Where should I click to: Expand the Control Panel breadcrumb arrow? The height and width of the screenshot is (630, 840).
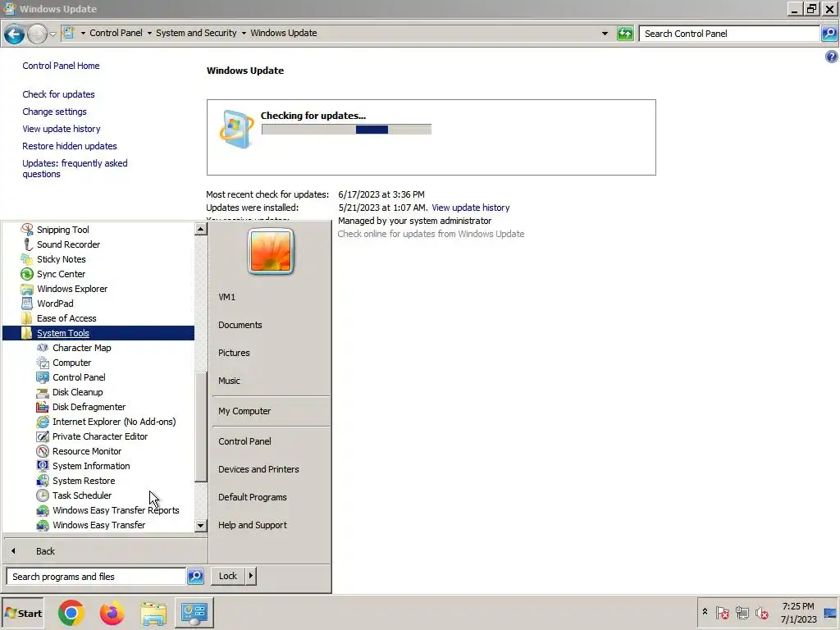pos(149,33)
